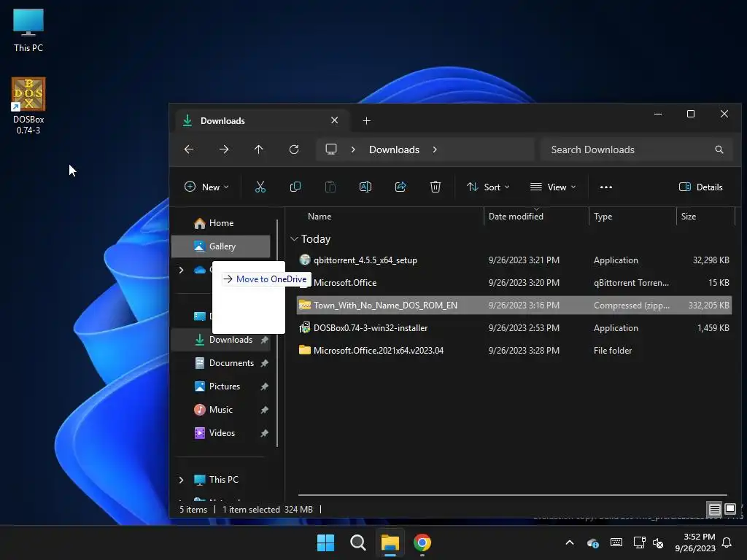Select Downloads in navigation pane
The image size is (747, 560).
[x=220, y=340]
